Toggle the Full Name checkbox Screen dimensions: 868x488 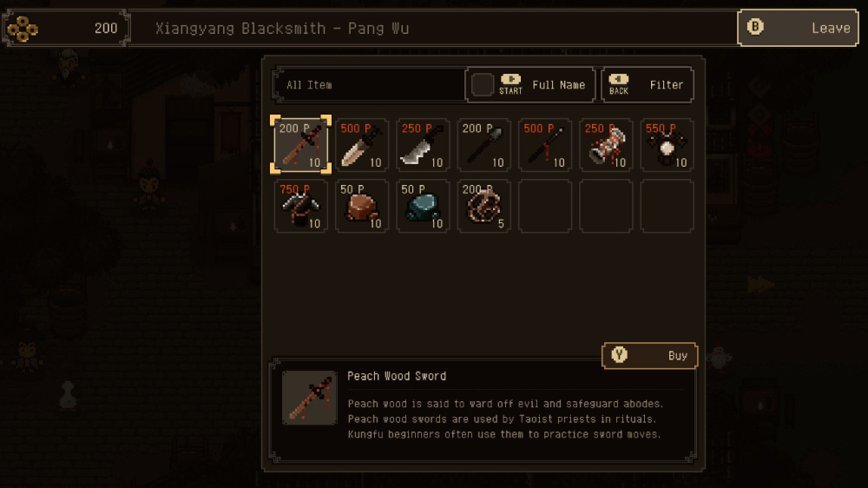(482, 85)
